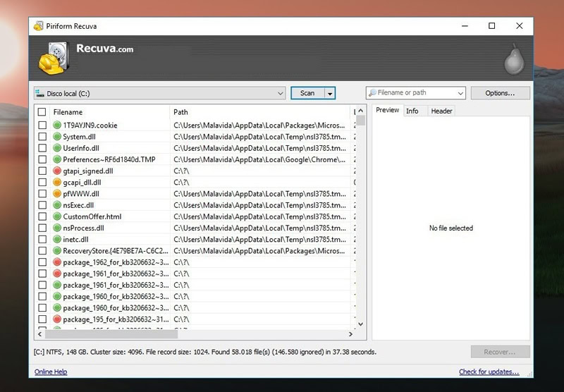
Task: Click the magnifier icon in the filename search box
Action: point(373,93)
